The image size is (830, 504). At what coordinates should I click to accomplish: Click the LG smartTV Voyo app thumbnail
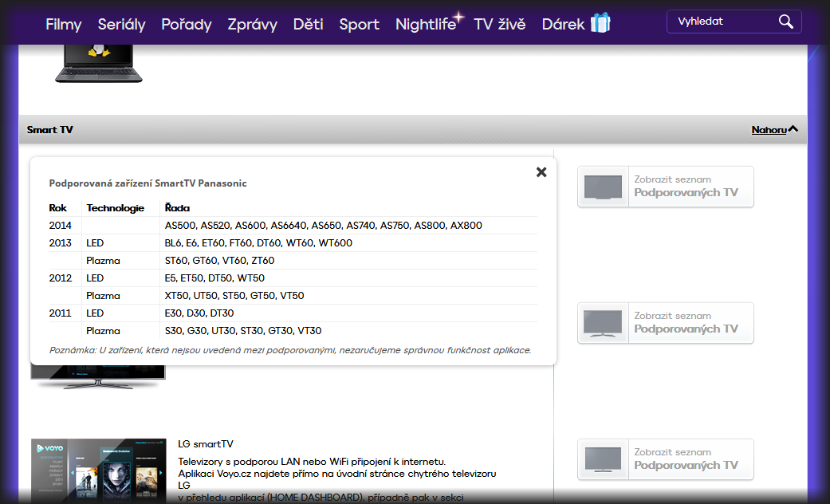click(x=98, y=471)
